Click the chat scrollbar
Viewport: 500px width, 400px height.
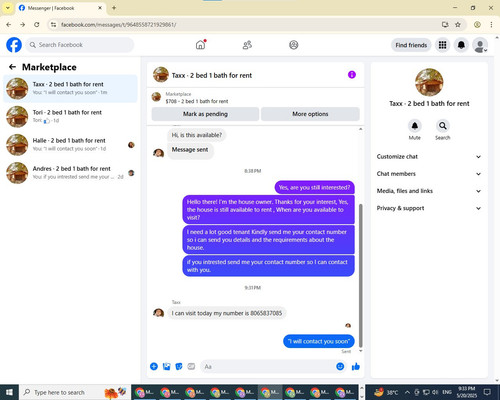coord(361,276)
